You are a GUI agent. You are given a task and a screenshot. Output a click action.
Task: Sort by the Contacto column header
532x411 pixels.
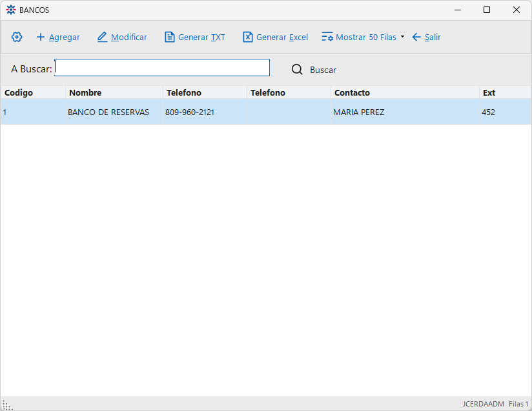click(405, 92)
